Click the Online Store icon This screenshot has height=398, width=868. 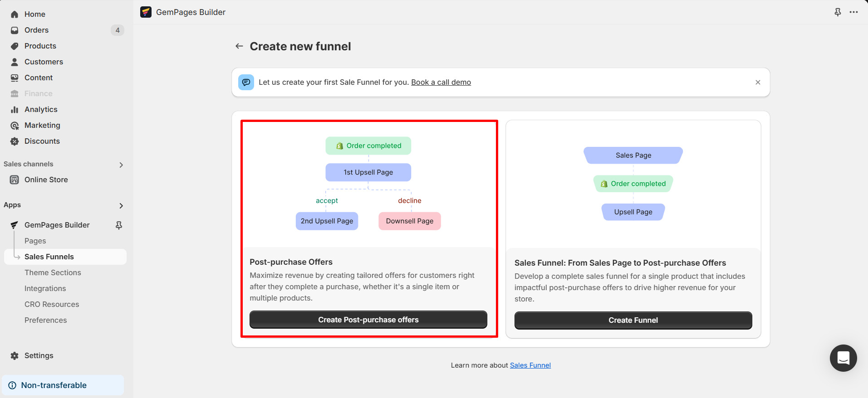15,180
